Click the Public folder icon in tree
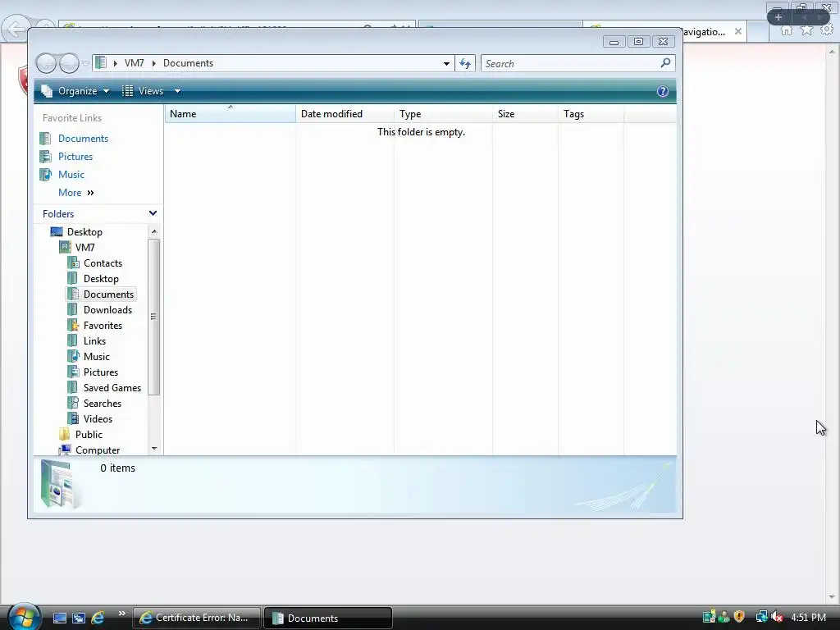The width and height of the screenshot is (840, 630). tap(64, 434)
